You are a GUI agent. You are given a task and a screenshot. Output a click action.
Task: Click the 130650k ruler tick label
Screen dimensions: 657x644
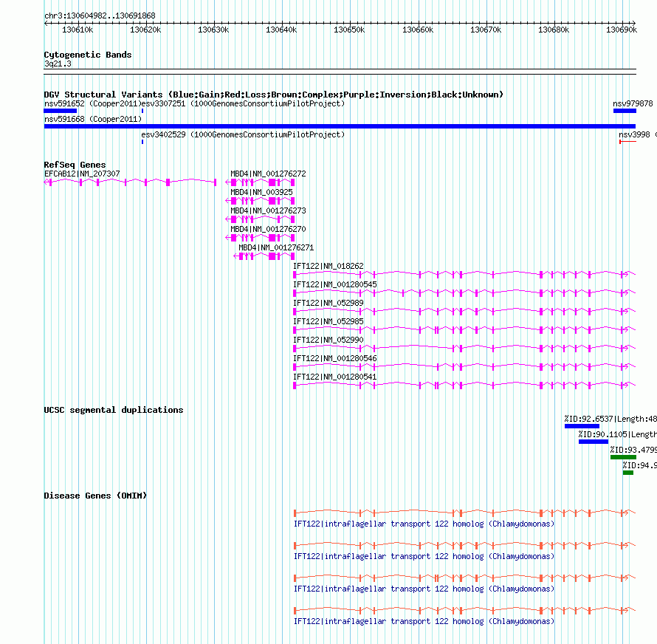tap(349, 30)
